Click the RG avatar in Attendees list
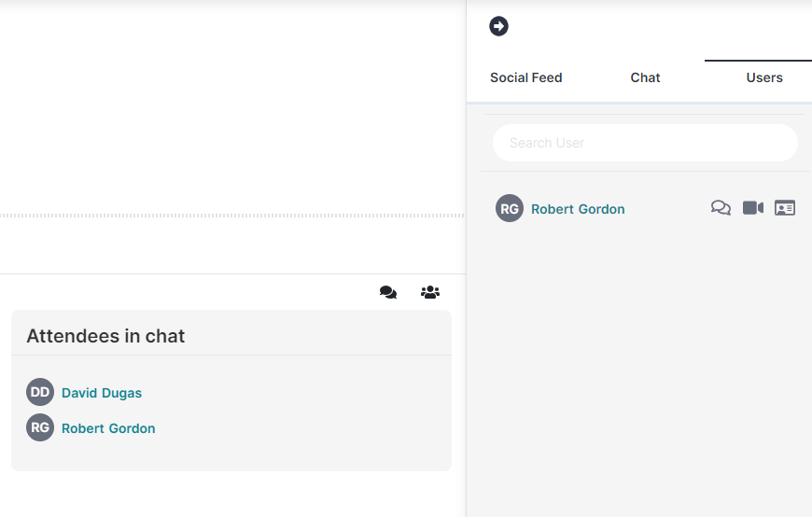Screen dimensions: 812x517 [x=40, y=427]
